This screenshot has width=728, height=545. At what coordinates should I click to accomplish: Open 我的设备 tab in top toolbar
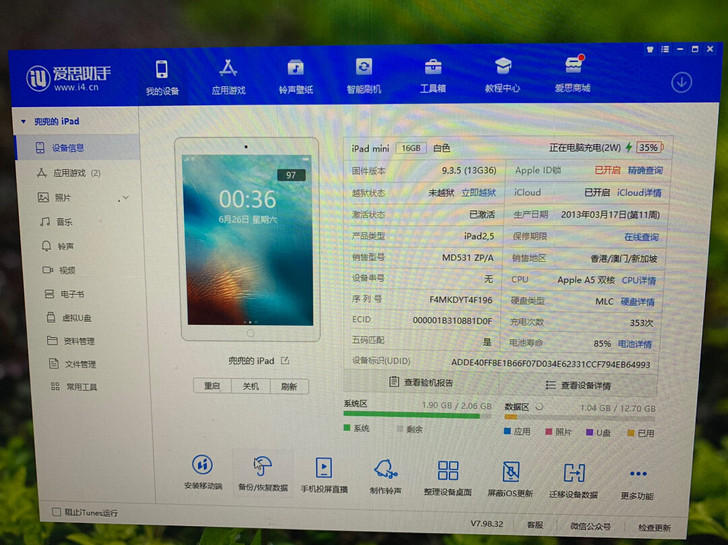click(162, 78)
